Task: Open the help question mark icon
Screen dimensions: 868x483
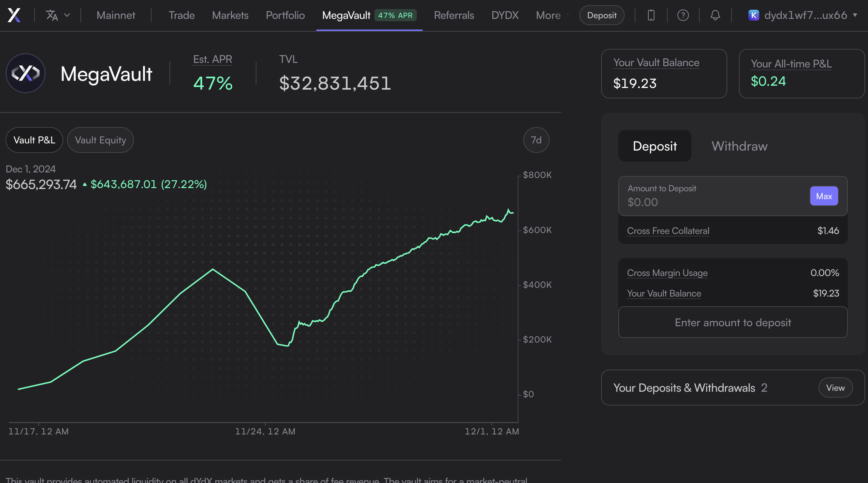Action: tap(683, 15)
